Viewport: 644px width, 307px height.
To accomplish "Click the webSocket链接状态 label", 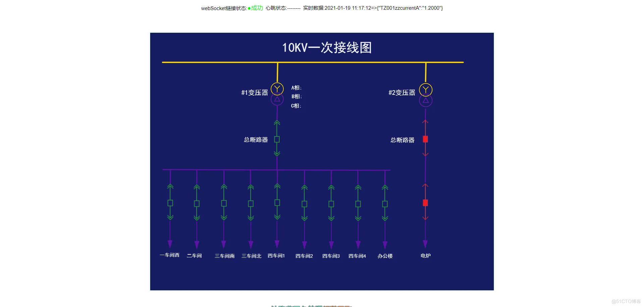I will coord(224,8).
